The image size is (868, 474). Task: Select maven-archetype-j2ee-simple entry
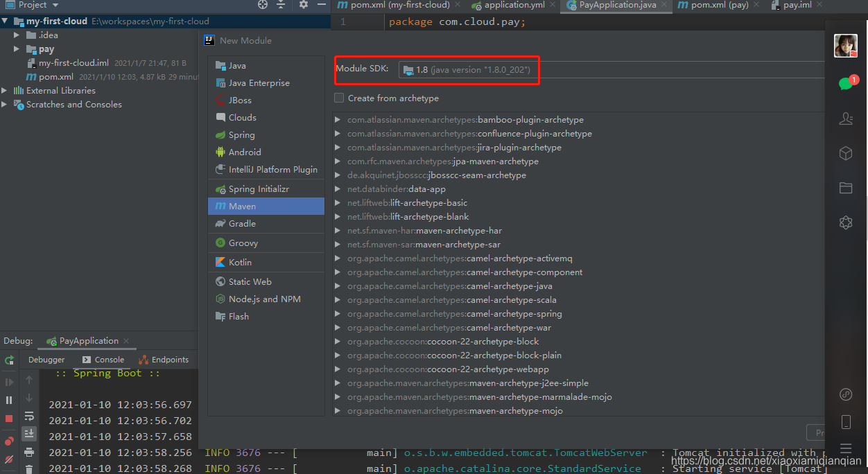click(467, 383)
